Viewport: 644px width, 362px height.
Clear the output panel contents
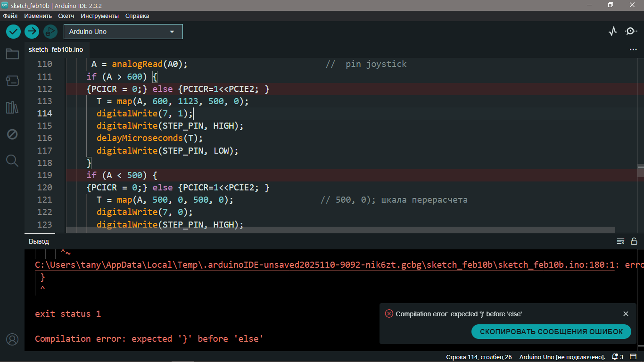[x=621, y=241]
